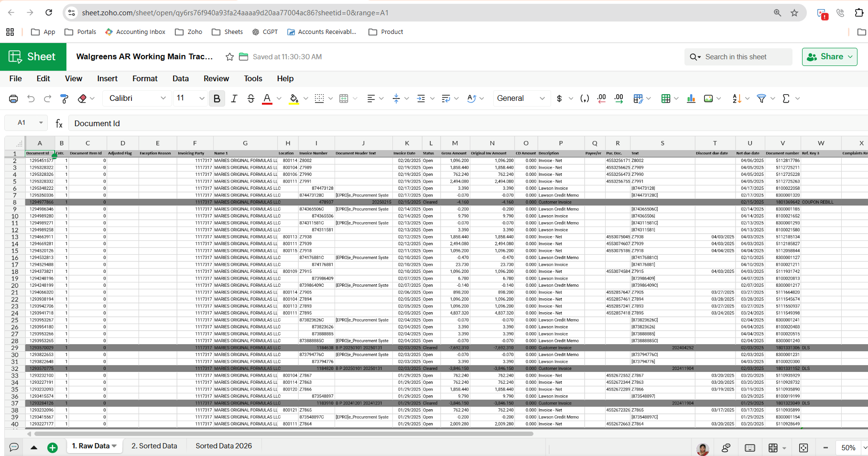Screen dimensions: 868x456
Task: Open the A1 name box dropdown
Action: coord(41,123)
